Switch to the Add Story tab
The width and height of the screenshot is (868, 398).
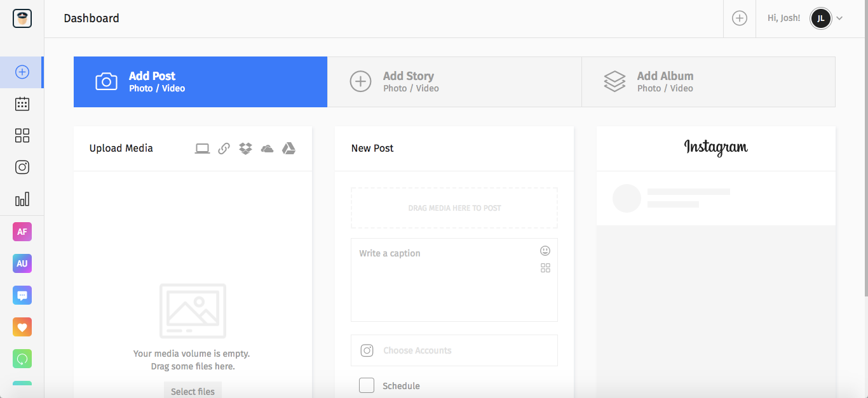[x=454, y=82]
